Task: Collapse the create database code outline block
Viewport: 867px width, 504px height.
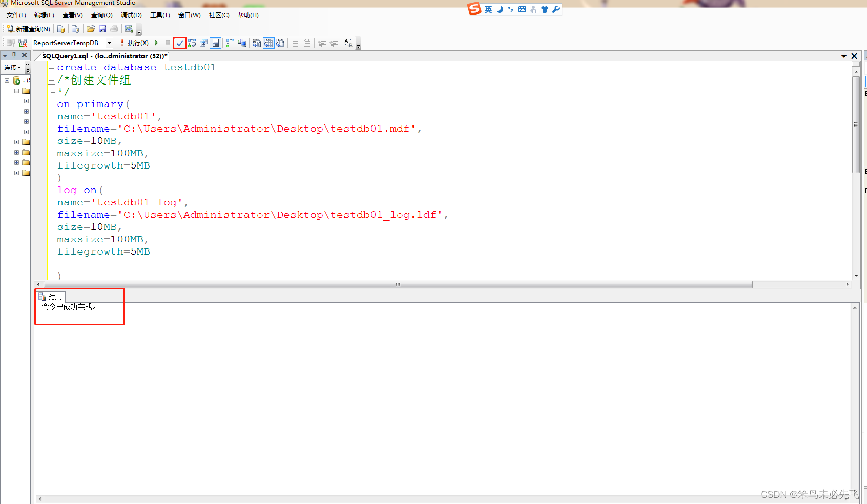Action: (x=51, y=68)
